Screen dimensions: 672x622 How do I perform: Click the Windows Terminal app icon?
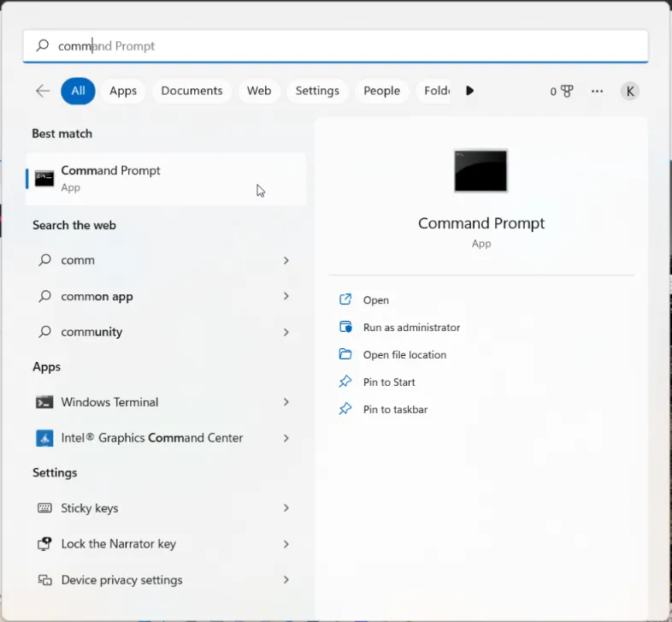(44, 402)
